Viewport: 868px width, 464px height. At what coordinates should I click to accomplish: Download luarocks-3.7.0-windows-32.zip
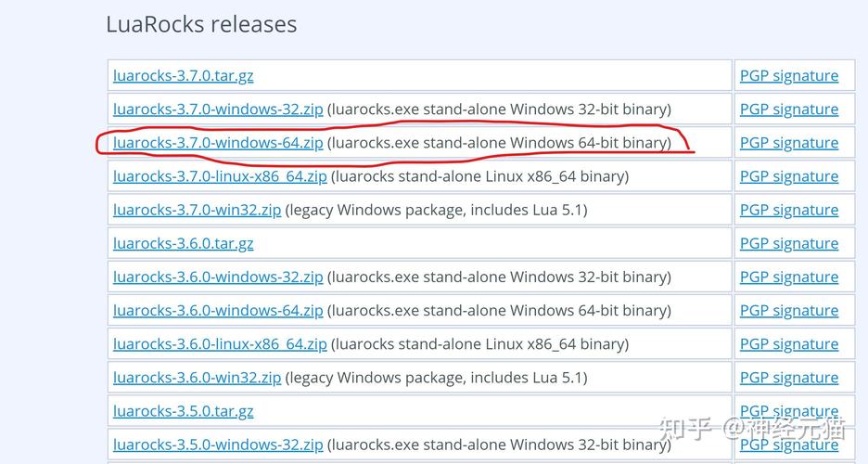[218, 110]
